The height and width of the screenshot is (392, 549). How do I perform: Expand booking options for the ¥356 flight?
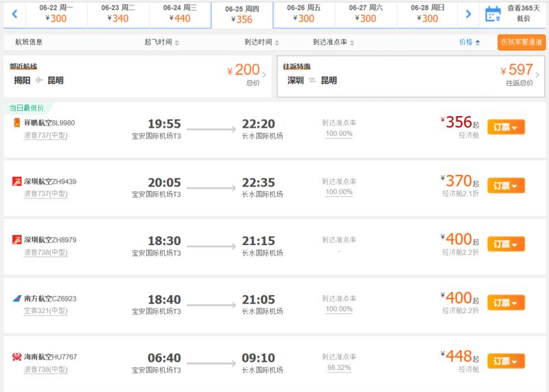[506, 127]
